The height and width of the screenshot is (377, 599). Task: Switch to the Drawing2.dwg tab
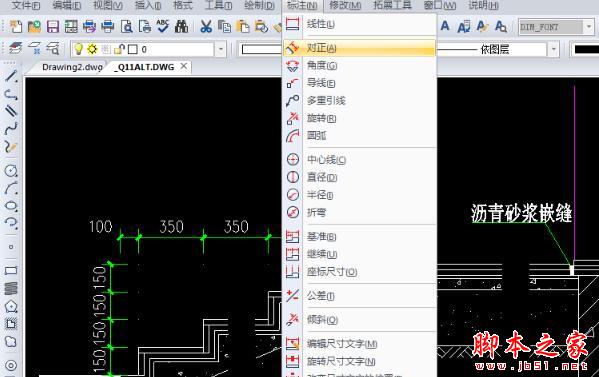[72, 67]
